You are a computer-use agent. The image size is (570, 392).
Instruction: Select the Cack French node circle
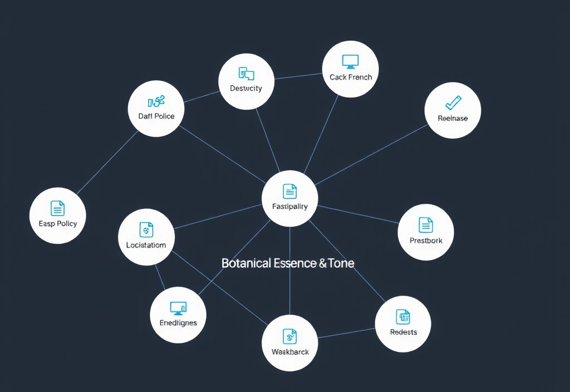tap(350, 69)
